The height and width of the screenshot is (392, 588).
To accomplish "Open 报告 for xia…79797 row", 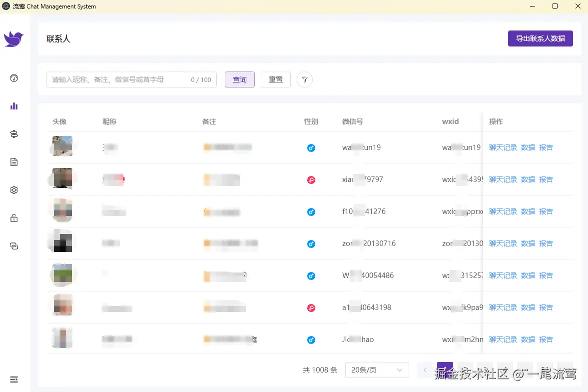I will [546, 179].
